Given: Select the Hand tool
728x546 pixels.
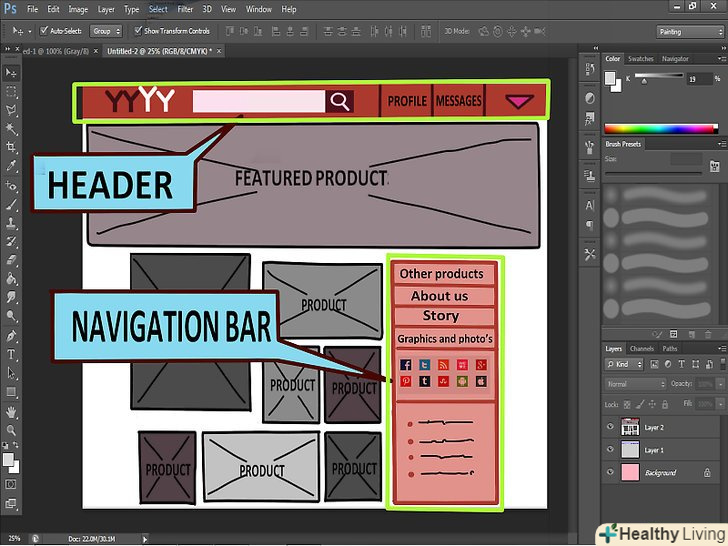Looking at the screenshot, I should point(12,411).
